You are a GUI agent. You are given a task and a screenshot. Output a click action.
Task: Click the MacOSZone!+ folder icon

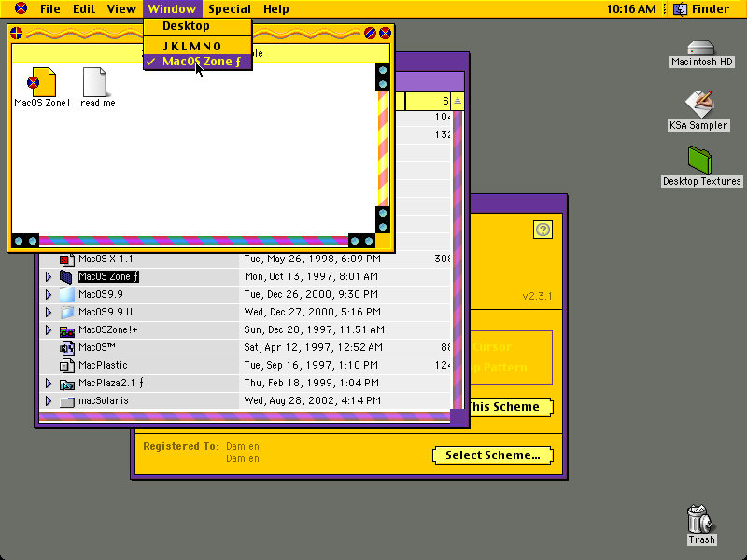(x=66, y=330)
